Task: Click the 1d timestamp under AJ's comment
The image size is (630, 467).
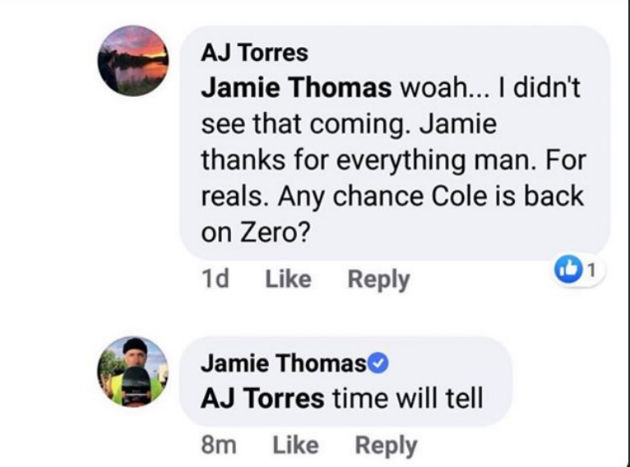Action: pyautogui.click(x=214, y=280)
